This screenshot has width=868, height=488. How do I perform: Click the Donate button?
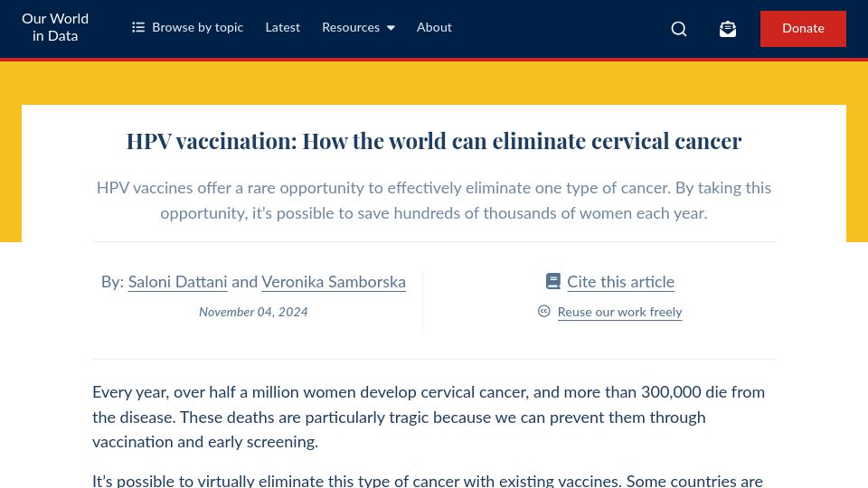(803, 28)
